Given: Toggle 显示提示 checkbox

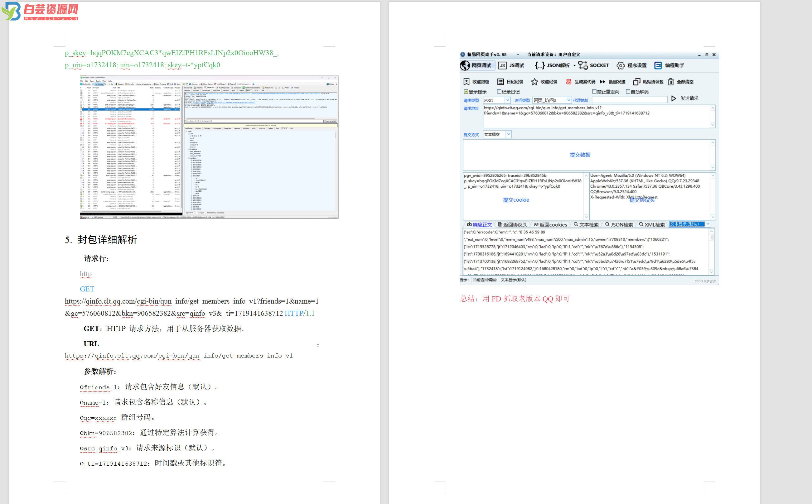Looking at the screenshot, I should [466, 91].
